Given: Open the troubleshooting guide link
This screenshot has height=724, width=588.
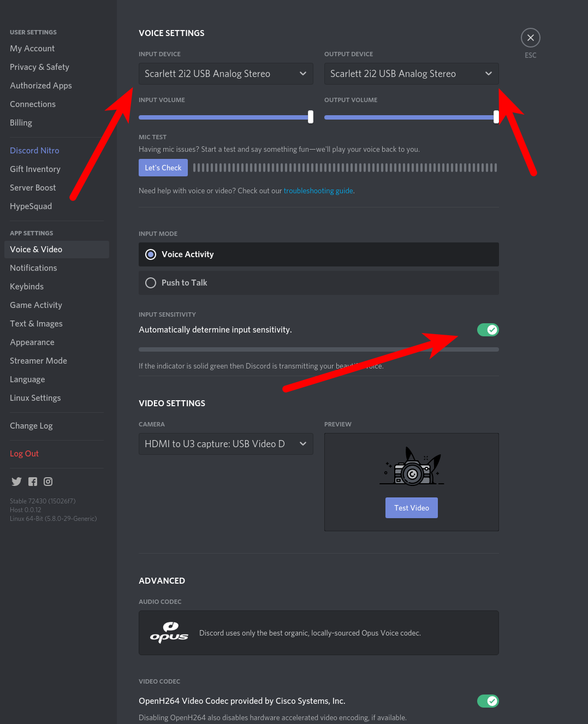Looking at the screenshot, I should (318, 191).
